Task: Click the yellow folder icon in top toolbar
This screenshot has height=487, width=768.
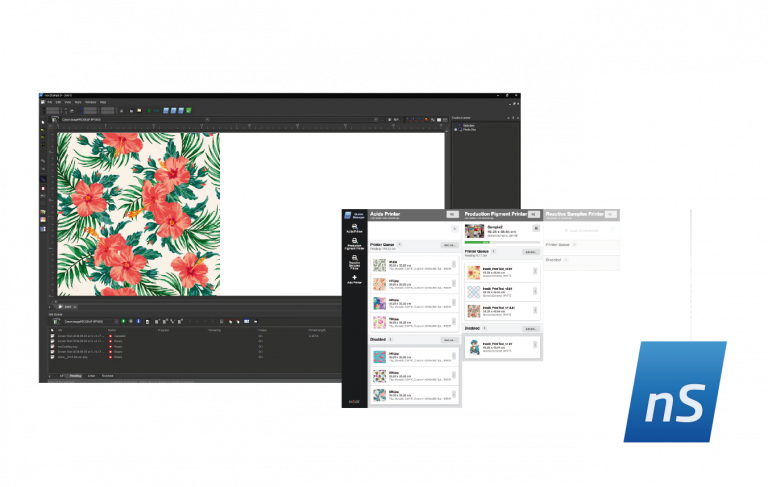Action: coord(139,111)
